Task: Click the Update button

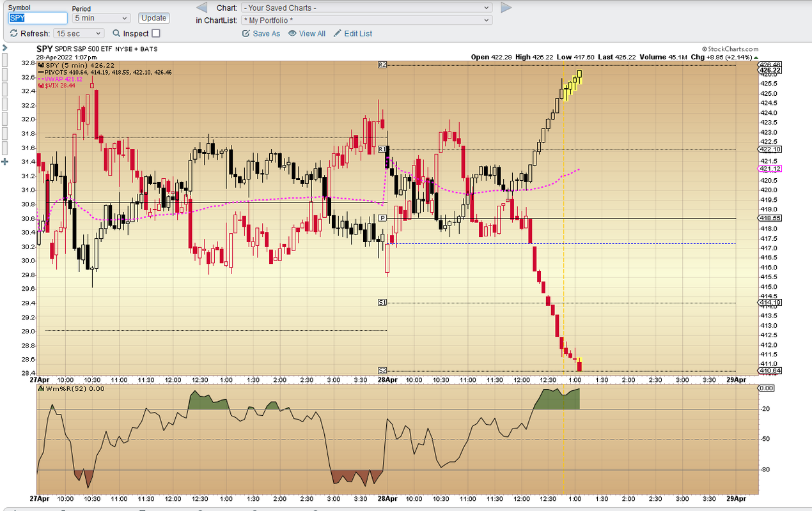Action: pos(154,18)
